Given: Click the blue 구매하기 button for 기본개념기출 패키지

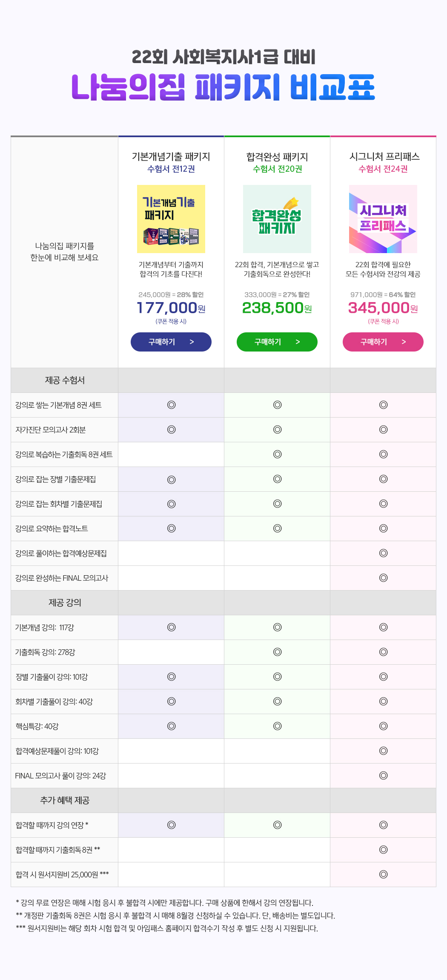Looking at the screenshot, I should pos(171,342).
